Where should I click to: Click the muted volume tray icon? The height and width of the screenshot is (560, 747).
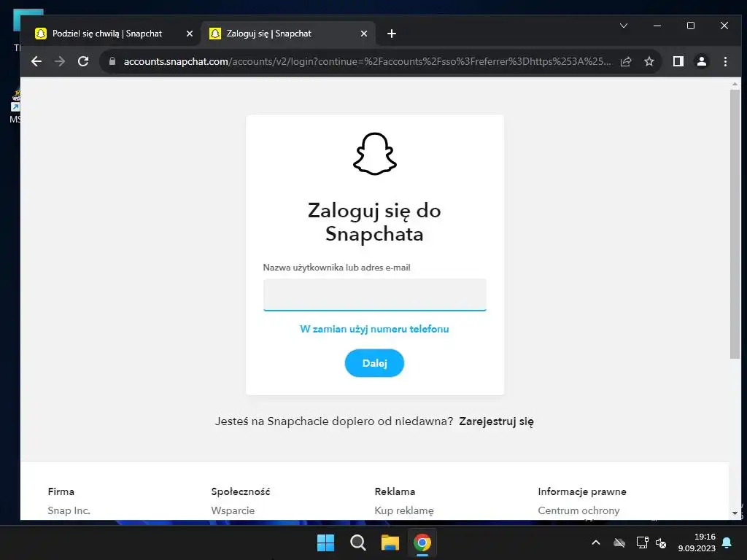[661, 542]
